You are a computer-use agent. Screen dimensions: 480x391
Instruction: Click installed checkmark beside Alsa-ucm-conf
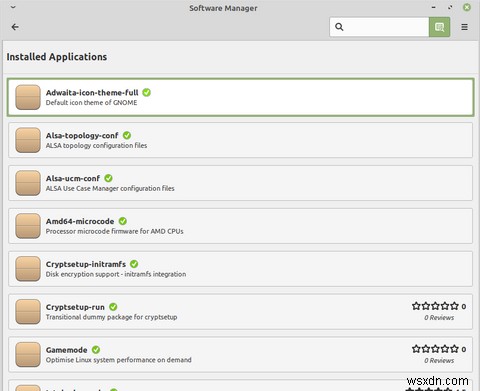click(108, 178)
